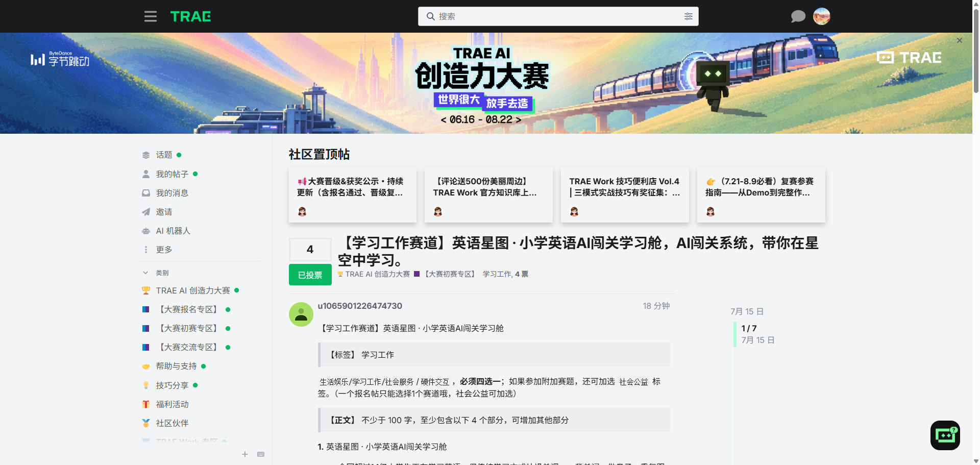The width and height of the screenshot is (980, 465).
Task: Open advanced search filter options
Action: click(x=688, y=16)
